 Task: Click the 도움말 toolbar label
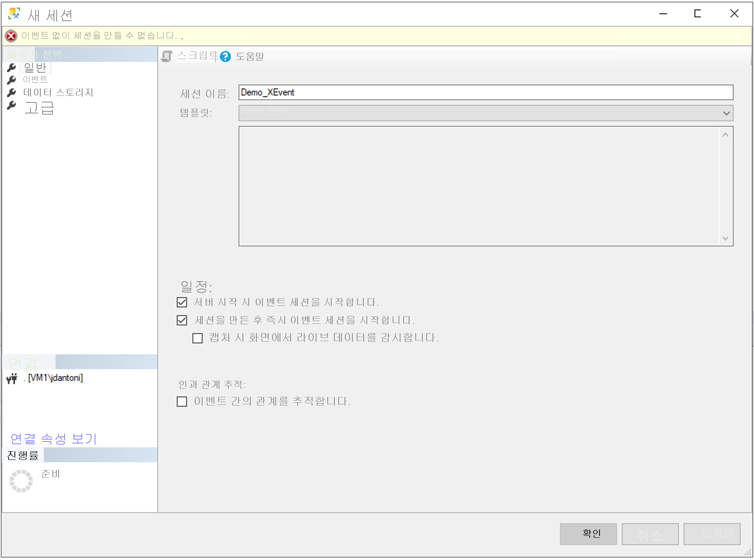click(250, 57)
